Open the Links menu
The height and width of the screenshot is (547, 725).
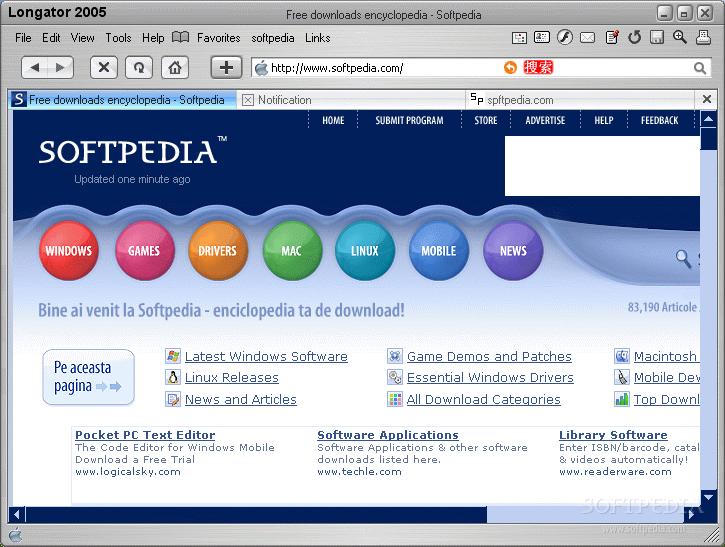tap(318, 38)
